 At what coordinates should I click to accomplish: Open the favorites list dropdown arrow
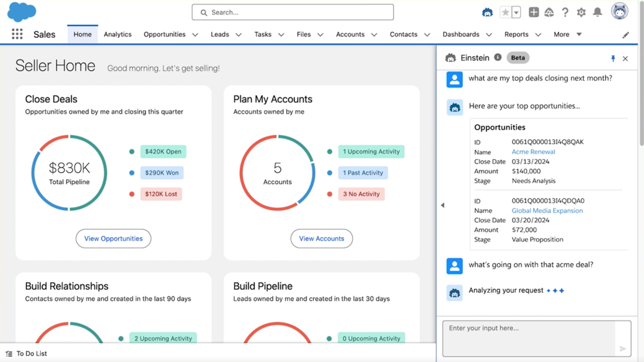516,12
